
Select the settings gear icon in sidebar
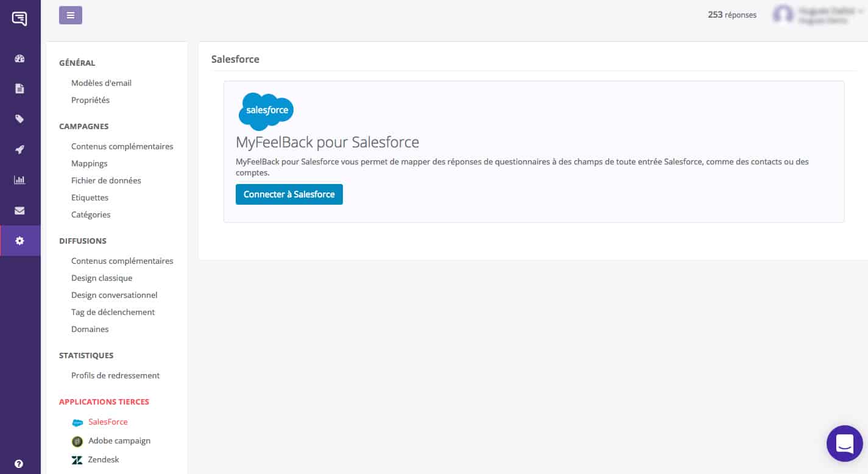pyautogui.click(x=20, y=241)
